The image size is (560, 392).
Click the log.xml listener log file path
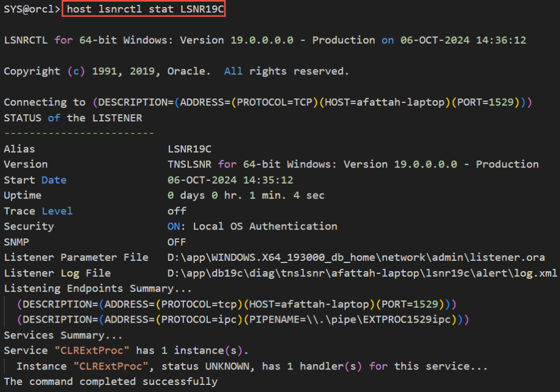(x=362, y=273)
